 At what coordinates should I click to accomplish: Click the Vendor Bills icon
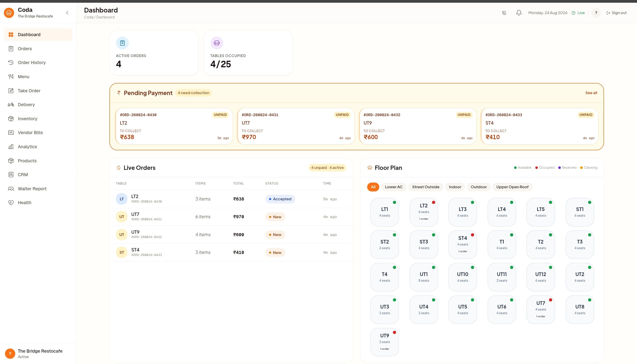click(11, 133)
